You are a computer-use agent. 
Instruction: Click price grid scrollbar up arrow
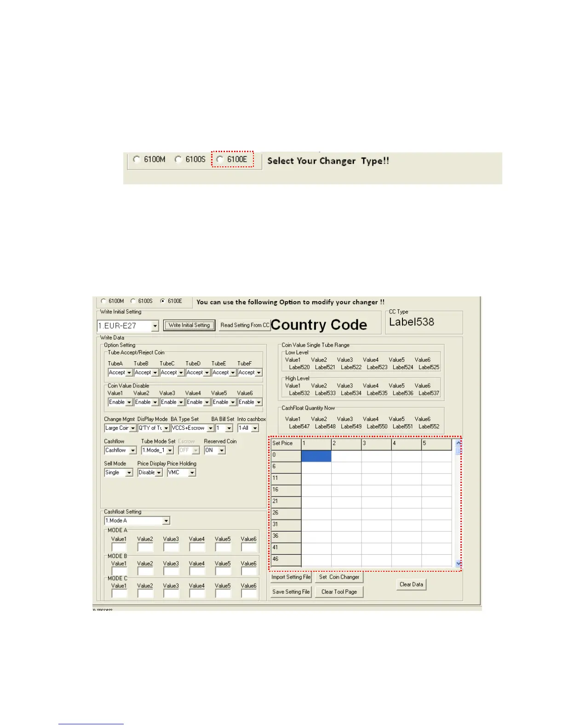(458, 443)
